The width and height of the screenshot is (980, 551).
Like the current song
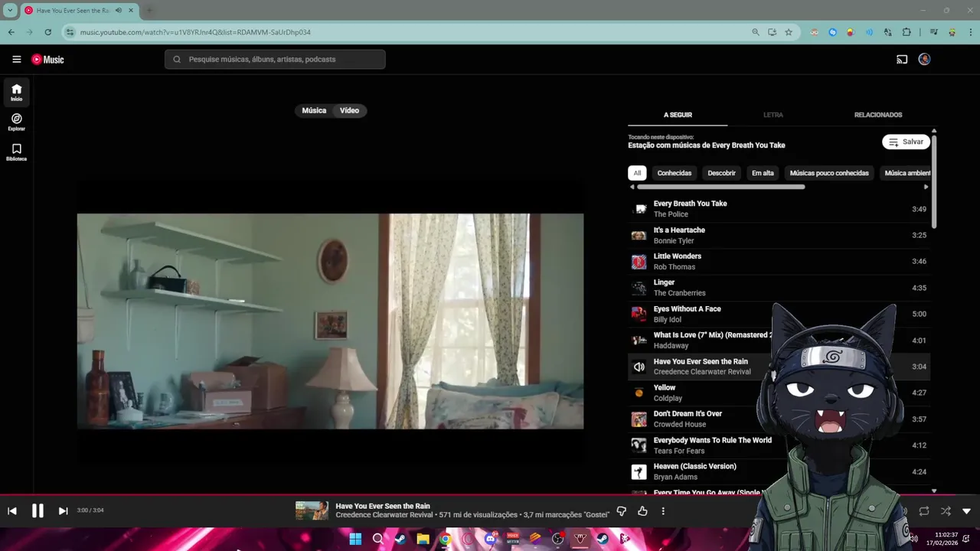click(x=642, y=511)
